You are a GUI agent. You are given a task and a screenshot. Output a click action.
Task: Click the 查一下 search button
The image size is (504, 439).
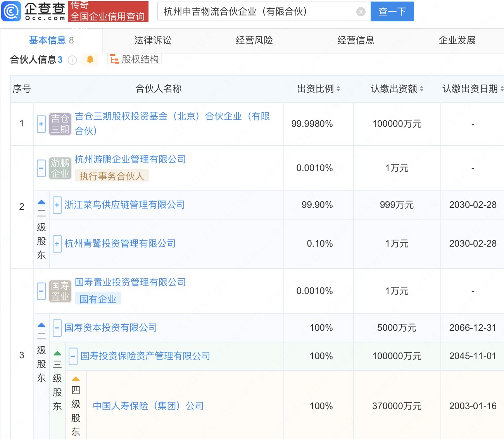[x=392, y=12]
